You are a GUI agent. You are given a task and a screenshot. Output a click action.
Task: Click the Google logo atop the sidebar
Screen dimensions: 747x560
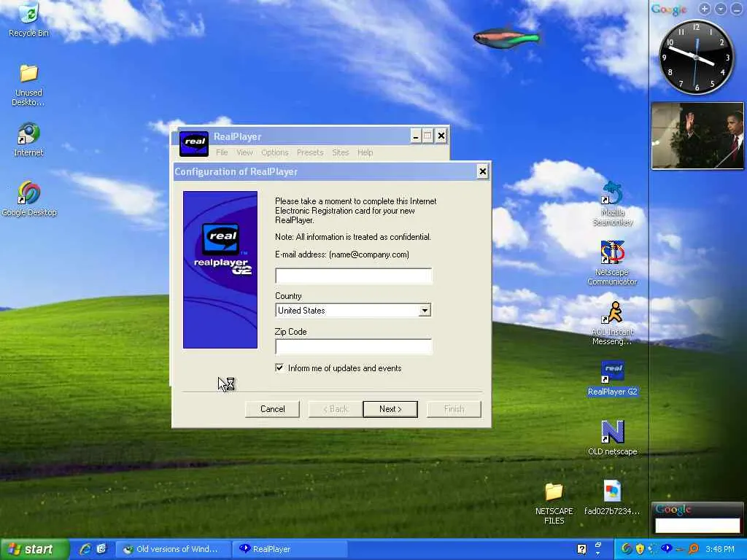point(669,9)
